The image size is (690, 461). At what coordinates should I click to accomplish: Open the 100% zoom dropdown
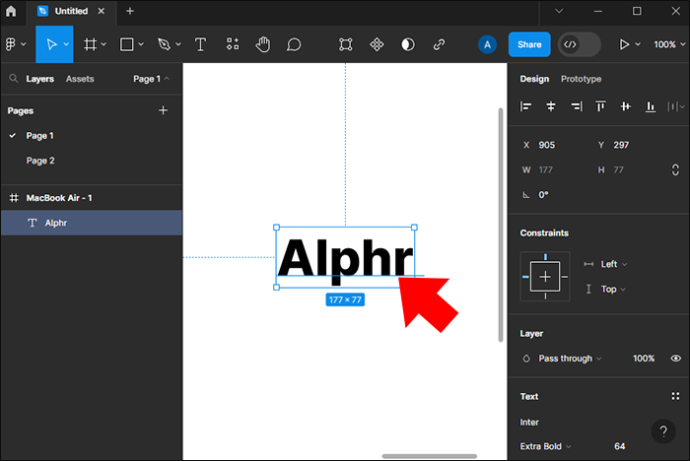(669, 44)
